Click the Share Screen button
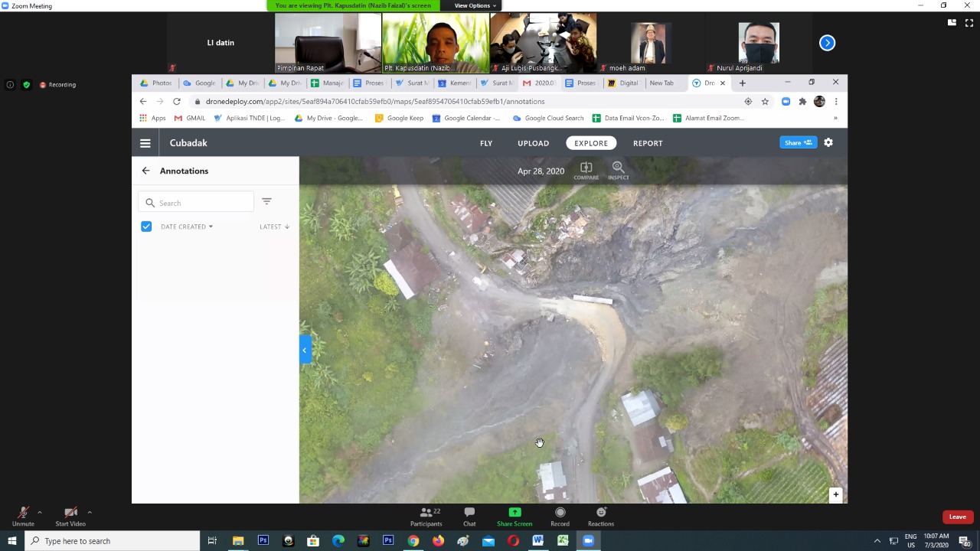This screenshot has height=551, width=980. (514, 517)
